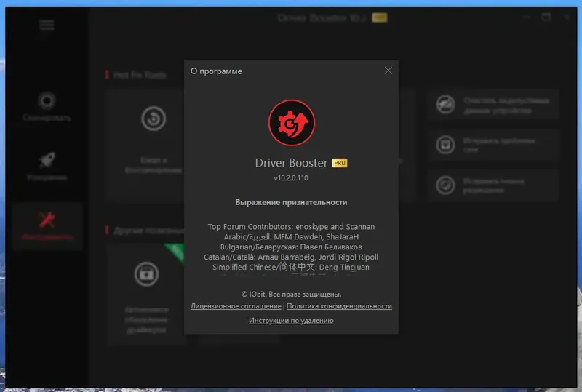Open the Политика конфиденциальности link
The width and height of the screenshot is (582, 392).
339,306
